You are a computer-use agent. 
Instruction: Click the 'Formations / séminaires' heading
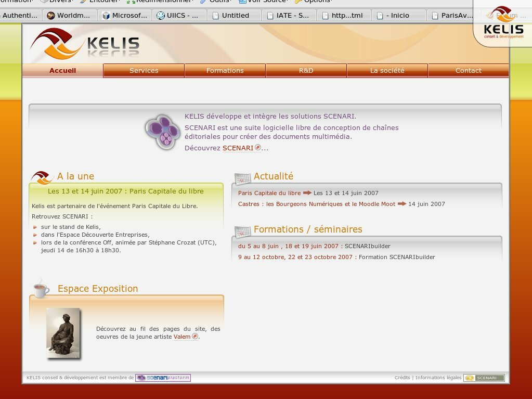coord(308,229)
